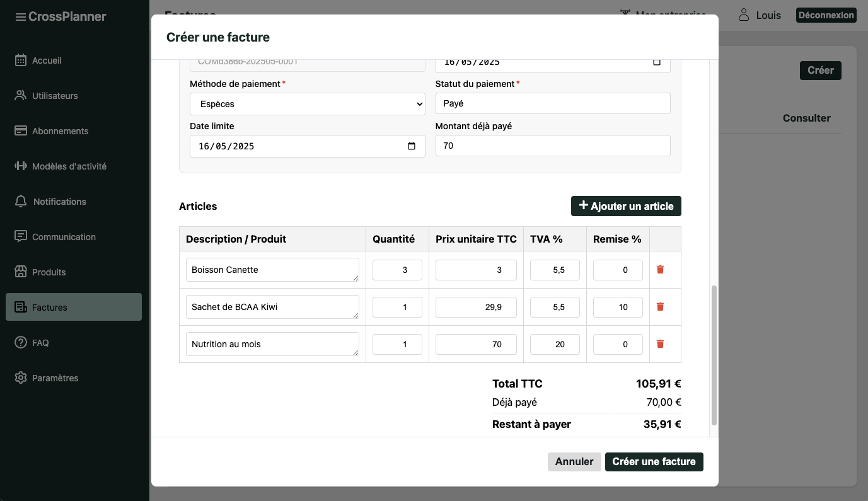Click Ajouter un article button

tap(626, 206)
